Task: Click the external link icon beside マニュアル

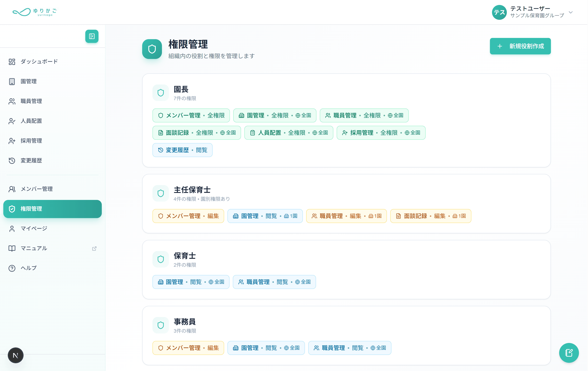Action: pos(94,248)
